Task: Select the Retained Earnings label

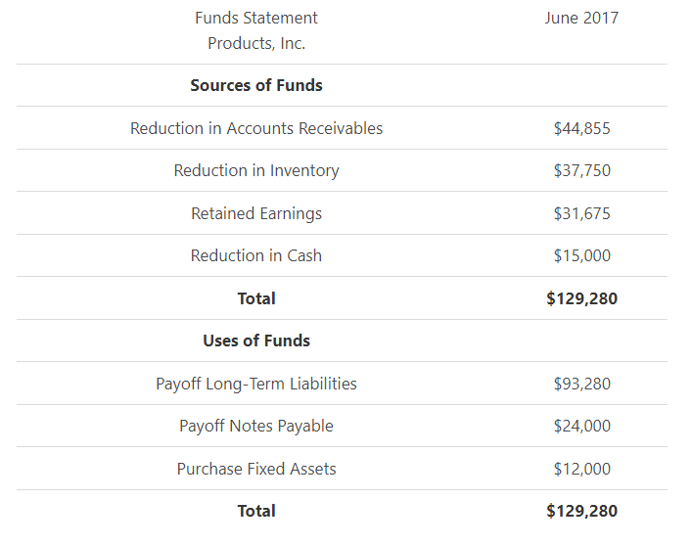Action: coord(256,213)
